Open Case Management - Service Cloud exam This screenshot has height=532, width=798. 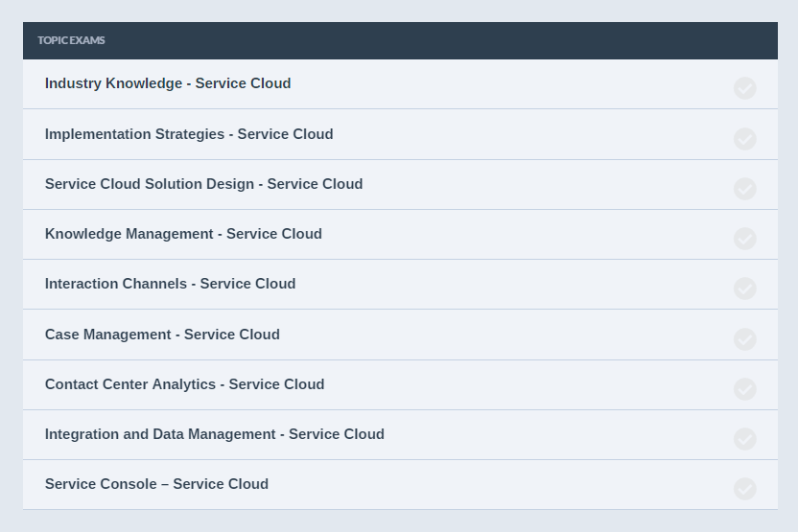coord(162,335)
